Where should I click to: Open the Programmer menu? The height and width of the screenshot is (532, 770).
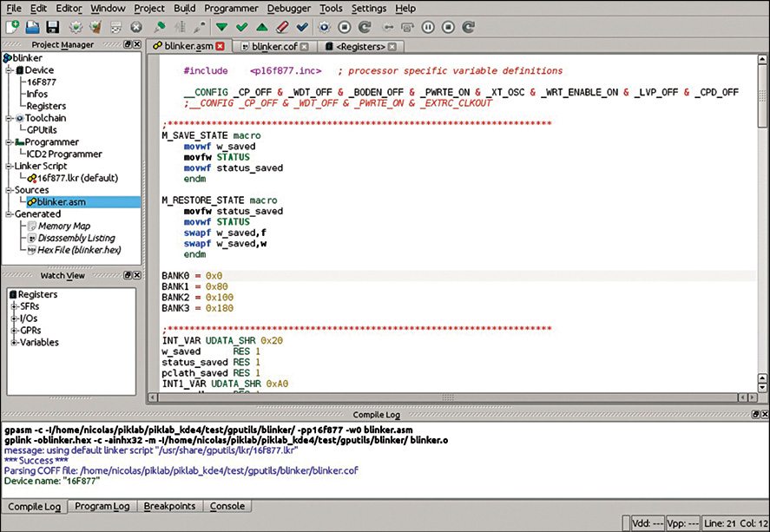click(x=231, y=8)
